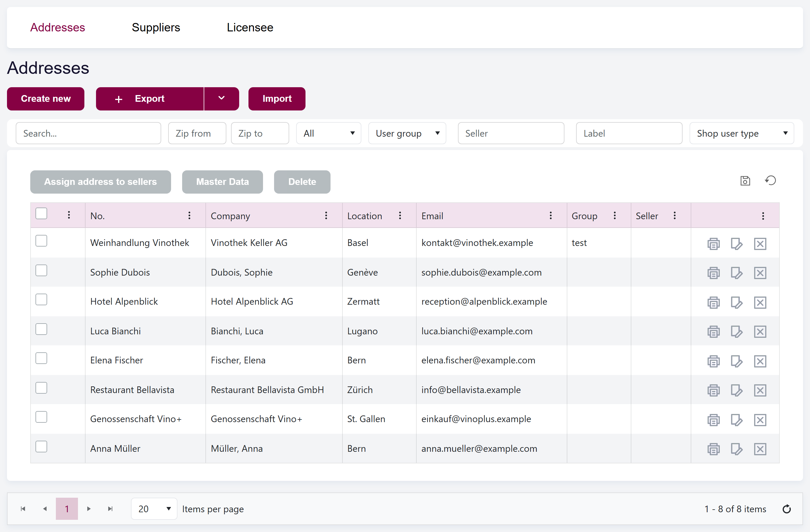
Task: Edit the Weinhandlung Vinothek address
Action: [x=736, y=244]
